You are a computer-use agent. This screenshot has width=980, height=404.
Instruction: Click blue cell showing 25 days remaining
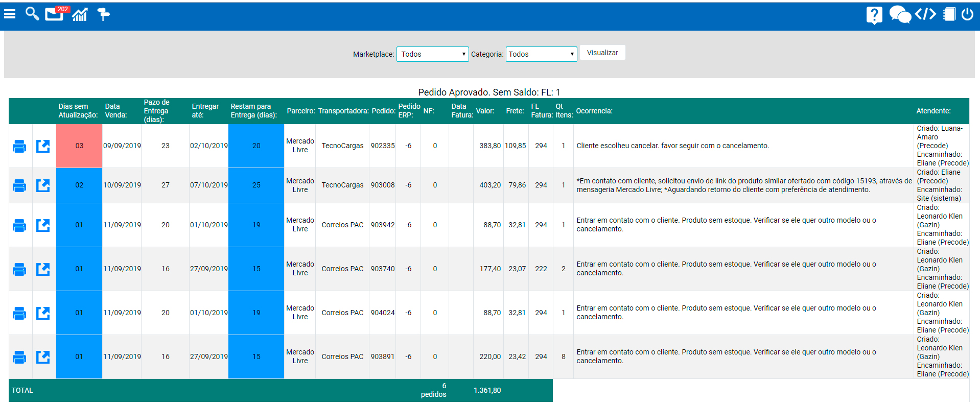[256, 185]
